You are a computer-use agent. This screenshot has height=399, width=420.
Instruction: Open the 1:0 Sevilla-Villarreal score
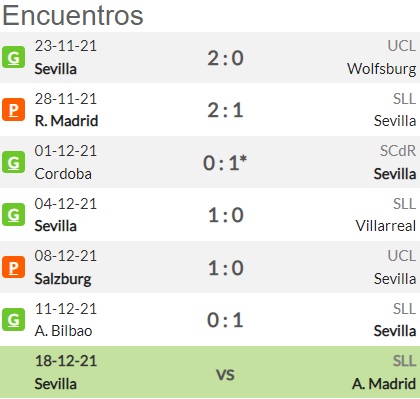click(226, 215)
